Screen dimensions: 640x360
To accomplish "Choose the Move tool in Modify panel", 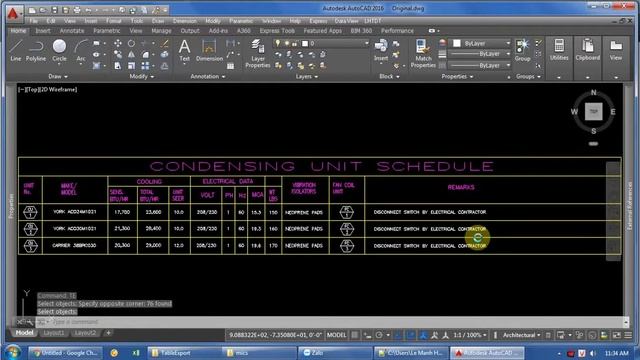I will point(118,43).
